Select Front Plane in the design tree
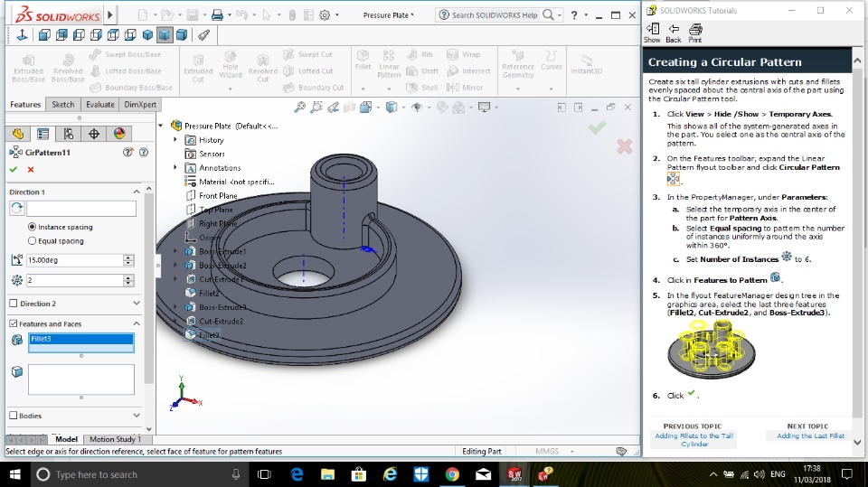This screenshot has width=868, height=487. pos(218,195)
